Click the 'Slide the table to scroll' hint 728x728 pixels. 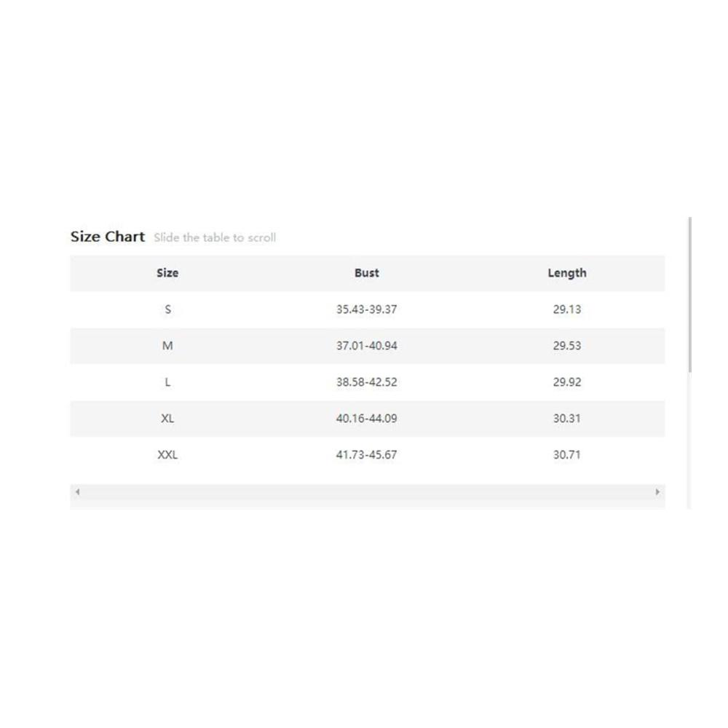click(x=215, y=238)
